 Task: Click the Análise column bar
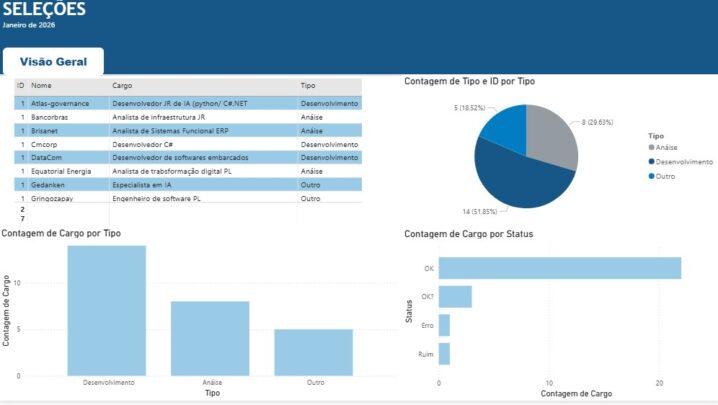210,339
